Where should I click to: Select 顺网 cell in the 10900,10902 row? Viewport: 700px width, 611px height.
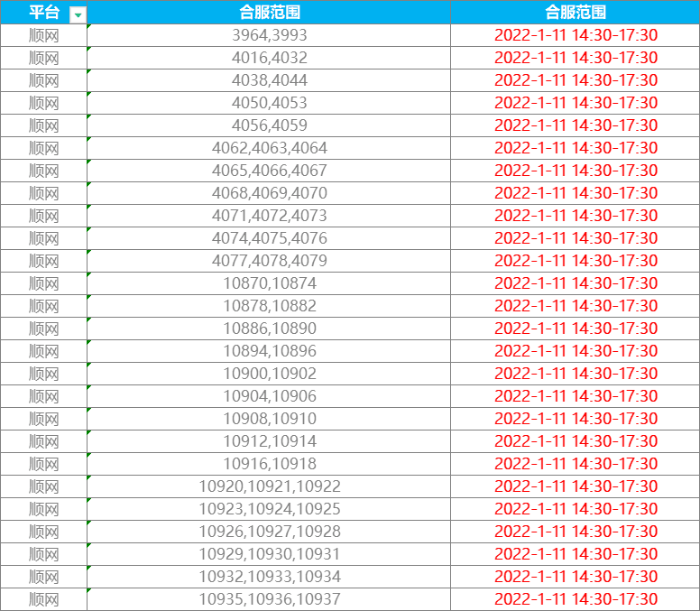[43, 374]
